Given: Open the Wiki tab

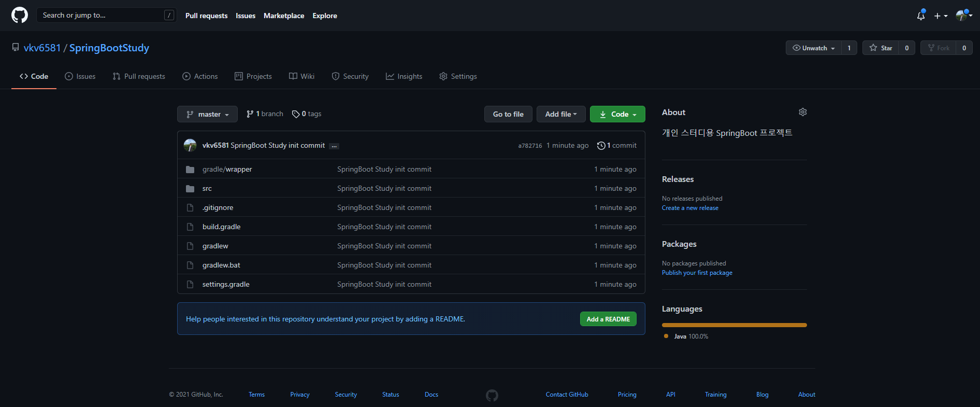Looking at the screenshot, I should click(301, 76).
